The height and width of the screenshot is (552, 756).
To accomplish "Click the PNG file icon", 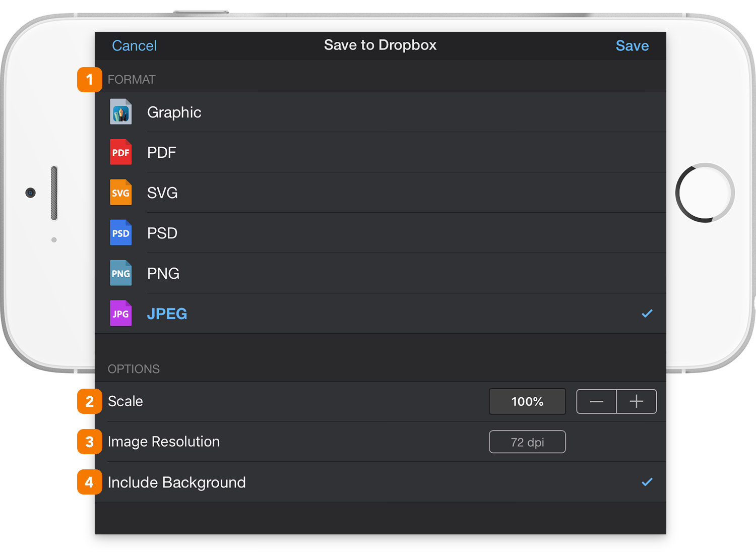I will (x=121, y=273).
